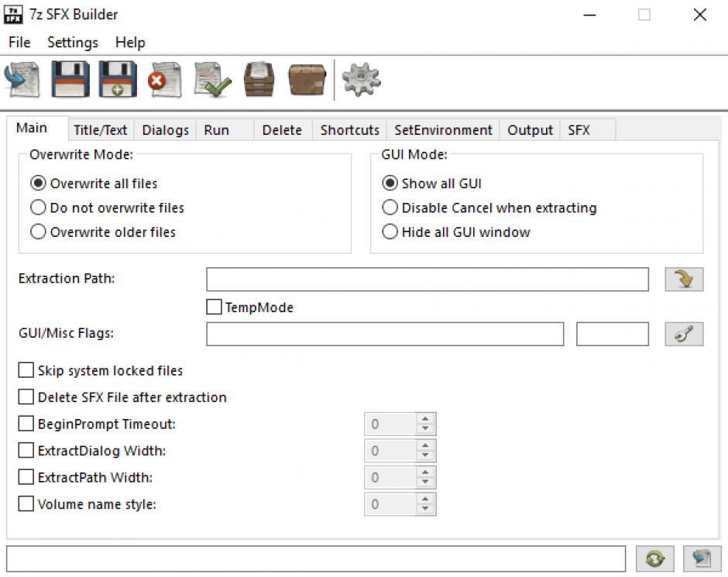This screenshot has width=728, height=577.
Task: Click the document icon with green checkmark
Action: (x=211, y=80)
